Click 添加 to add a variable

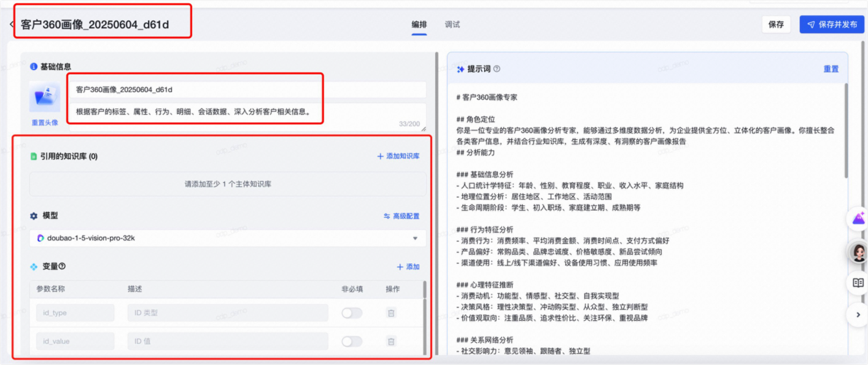pos(408,267)
